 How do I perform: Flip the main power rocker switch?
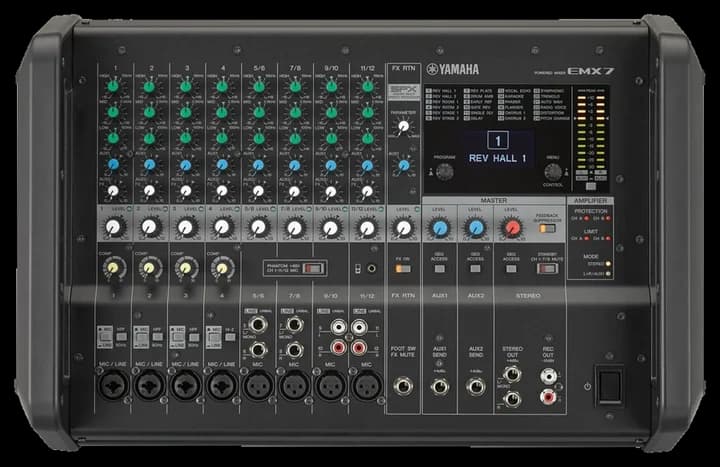coord(609,385)
